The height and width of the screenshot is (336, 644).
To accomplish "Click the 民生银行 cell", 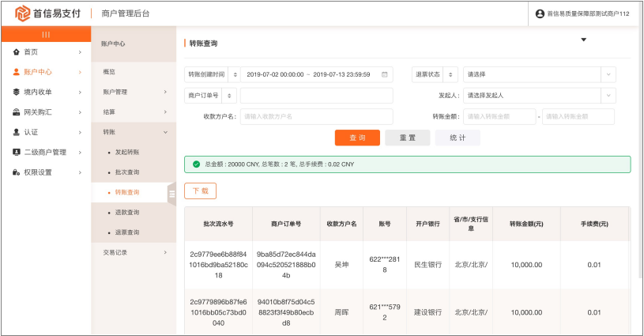I will point(428,265).
